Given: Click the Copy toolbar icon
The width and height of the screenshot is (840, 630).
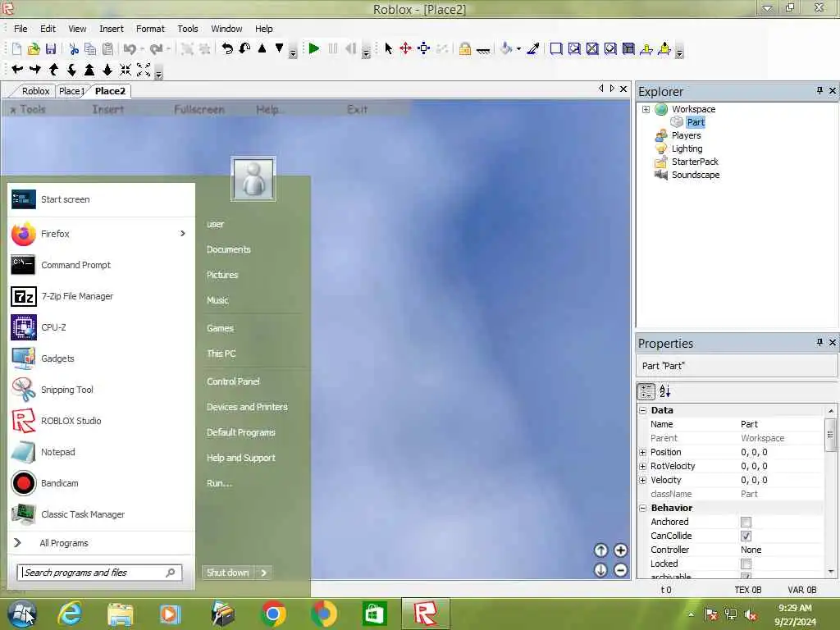Looking at the screenshot, I should click(90, 49).
